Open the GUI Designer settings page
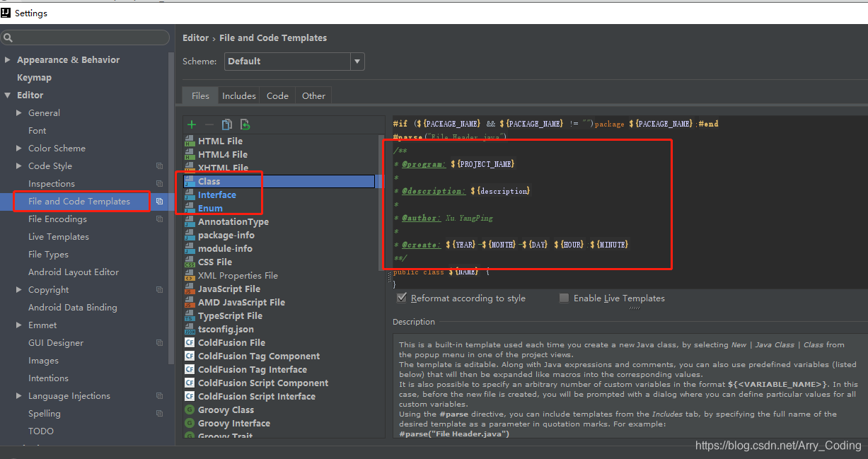The width and height of the screenshot is (868, 459). (x=56, y=343)
